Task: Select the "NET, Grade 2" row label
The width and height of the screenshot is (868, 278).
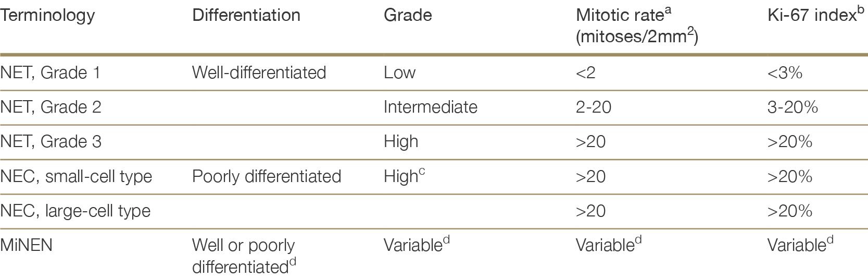Action: [x=51, y=107]
